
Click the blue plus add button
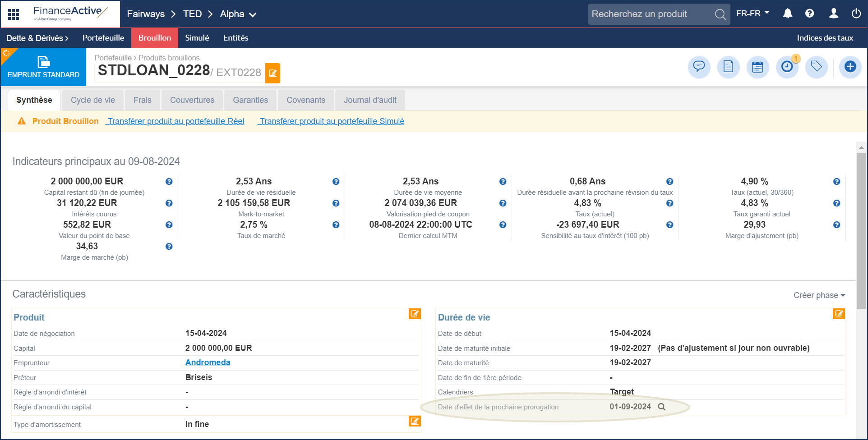pos(850,67)
